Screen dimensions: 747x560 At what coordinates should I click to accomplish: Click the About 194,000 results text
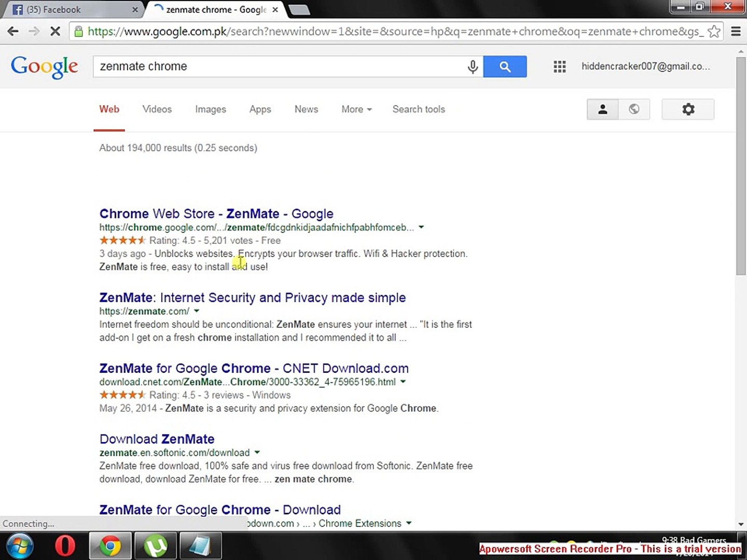tap(178, 148)
